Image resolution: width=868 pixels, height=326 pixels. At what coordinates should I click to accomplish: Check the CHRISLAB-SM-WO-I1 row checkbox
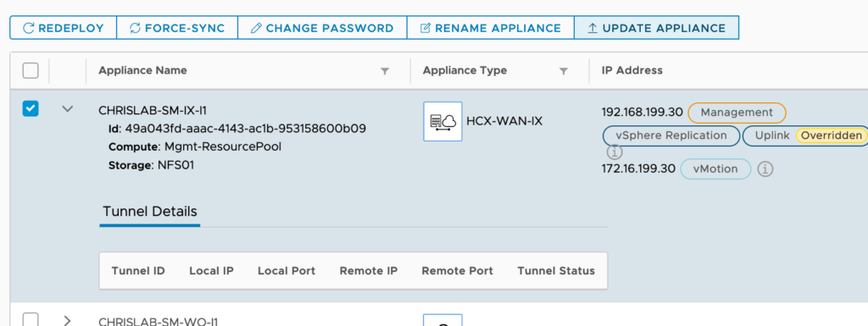pyautogui.click(x=31, y=320)
